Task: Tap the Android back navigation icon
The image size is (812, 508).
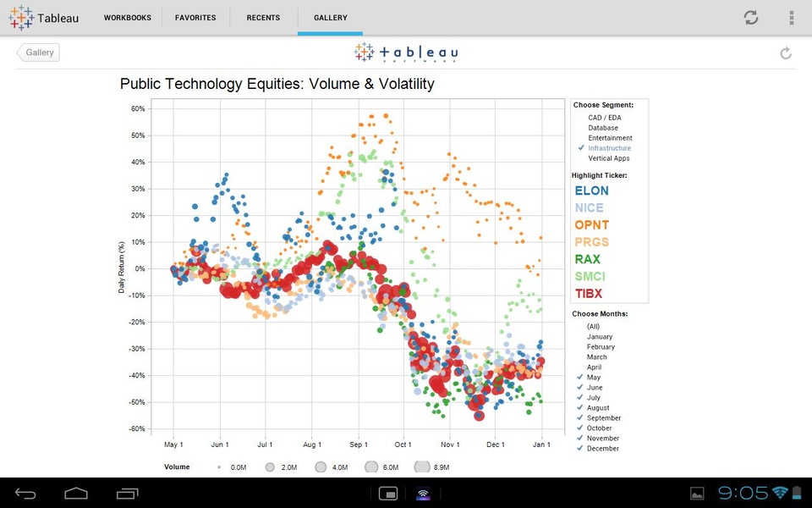Action: point(25,494)
